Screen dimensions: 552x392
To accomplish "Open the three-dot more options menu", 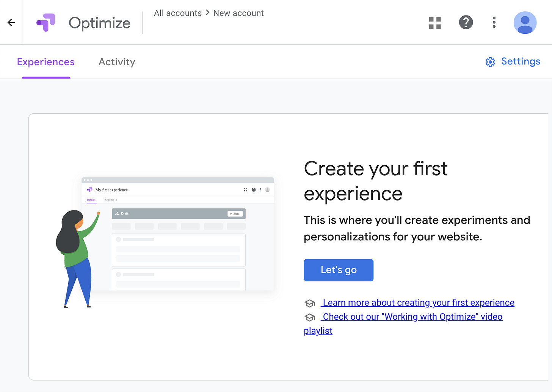I will pyautogui.click(x=494, y=22).
